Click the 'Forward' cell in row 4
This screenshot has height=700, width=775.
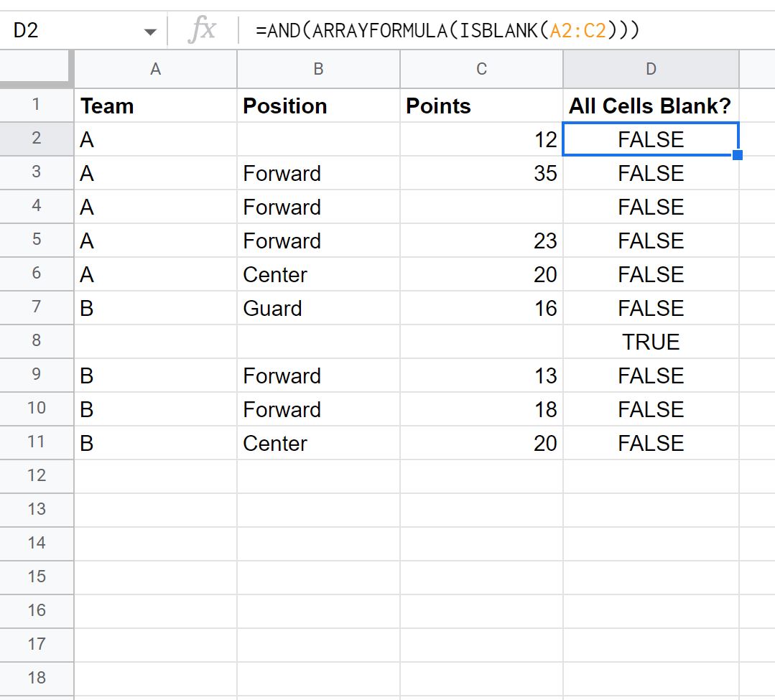[318, 207]
